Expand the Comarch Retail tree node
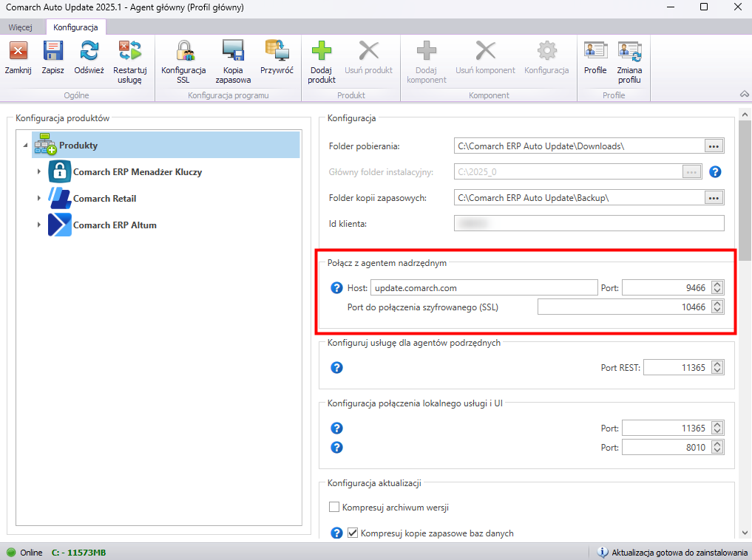Screen dimensions: 752x560 pyautogui.click(x=38, y=199)
